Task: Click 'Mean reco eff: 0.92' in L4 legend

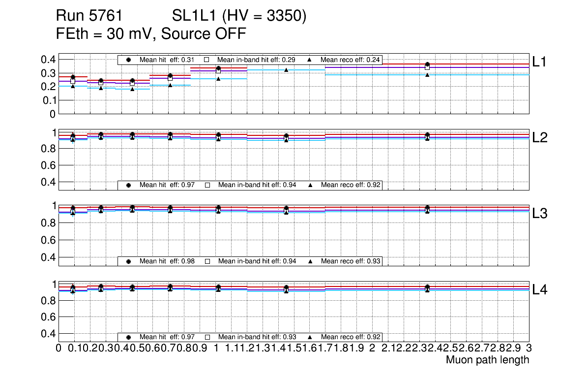Action: [350, 337]
